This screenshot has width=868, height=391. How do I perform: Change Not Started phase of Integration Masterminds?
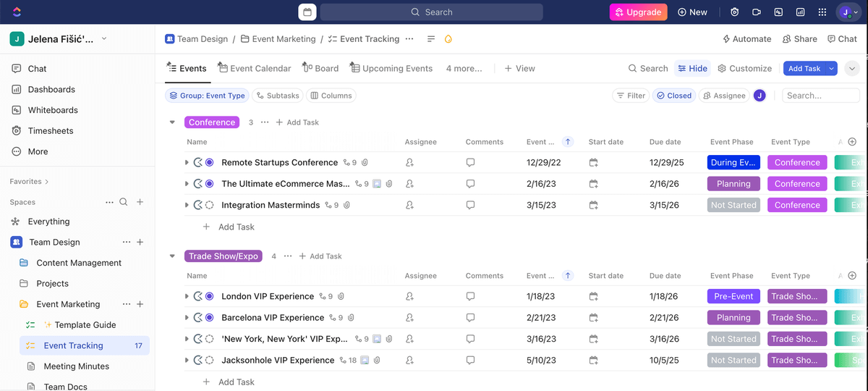pos(733,205)
